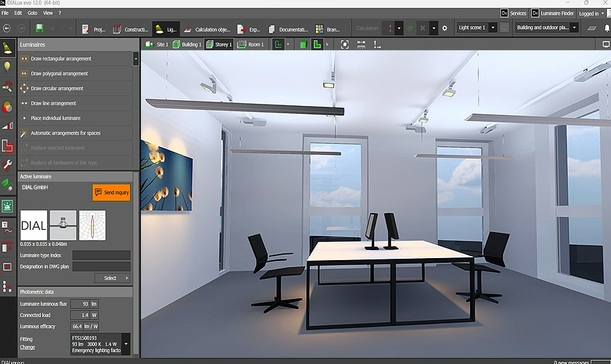Click the Change fitting link

[x=27, y=347]
